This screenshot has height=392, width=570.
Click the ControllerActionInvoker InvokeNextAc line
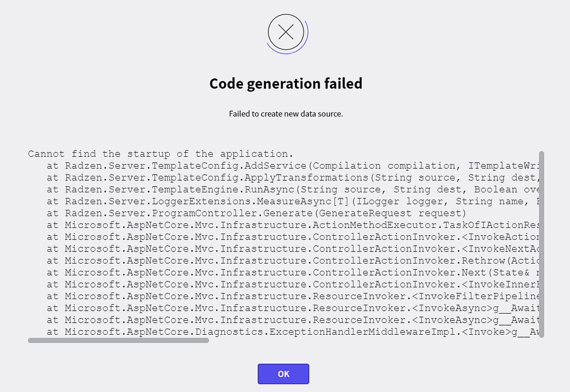point(293,249)
